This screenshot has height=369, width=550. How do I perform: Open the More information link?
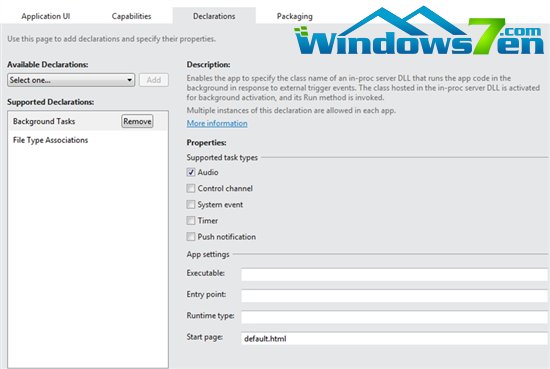pyautogui.click(x=217, y=123)
